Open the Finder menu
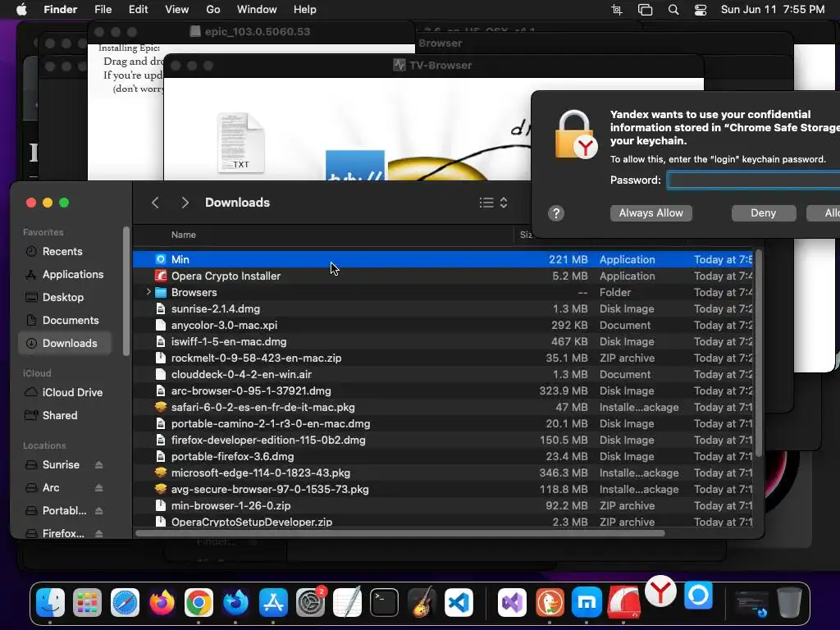 tap(60, 10)
